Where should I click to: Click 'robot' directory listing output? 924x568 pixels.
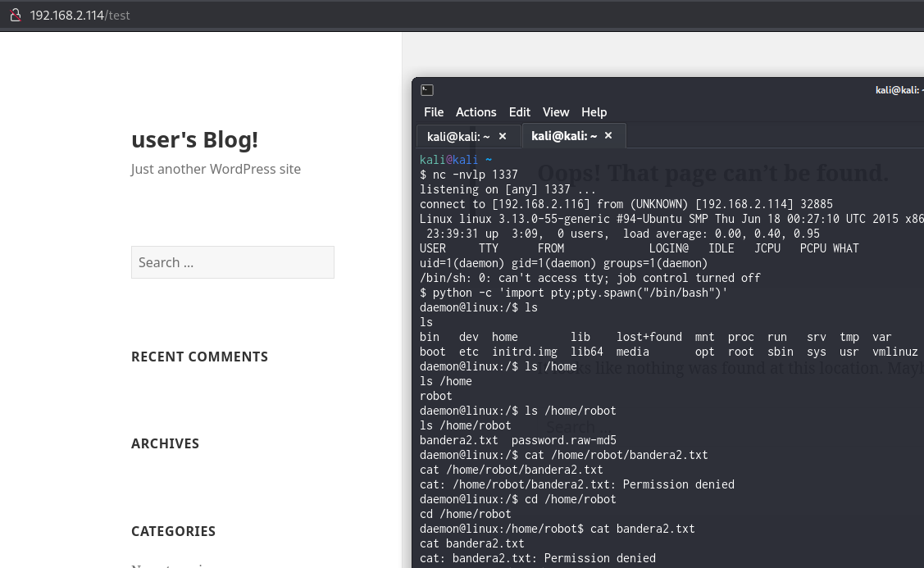435,396
